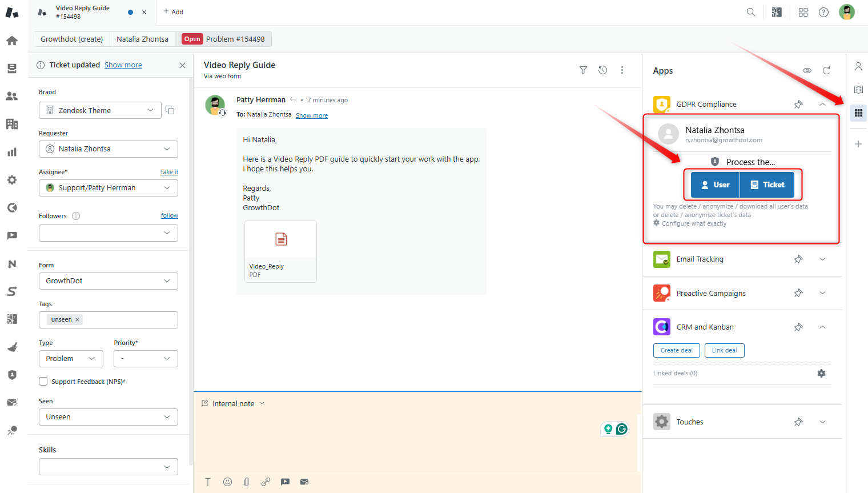The height and width of the screenshot is (493, 868).
Task: Open the Views list icon in sidebar
Action: pyautogui.click(x=12, y=69)
